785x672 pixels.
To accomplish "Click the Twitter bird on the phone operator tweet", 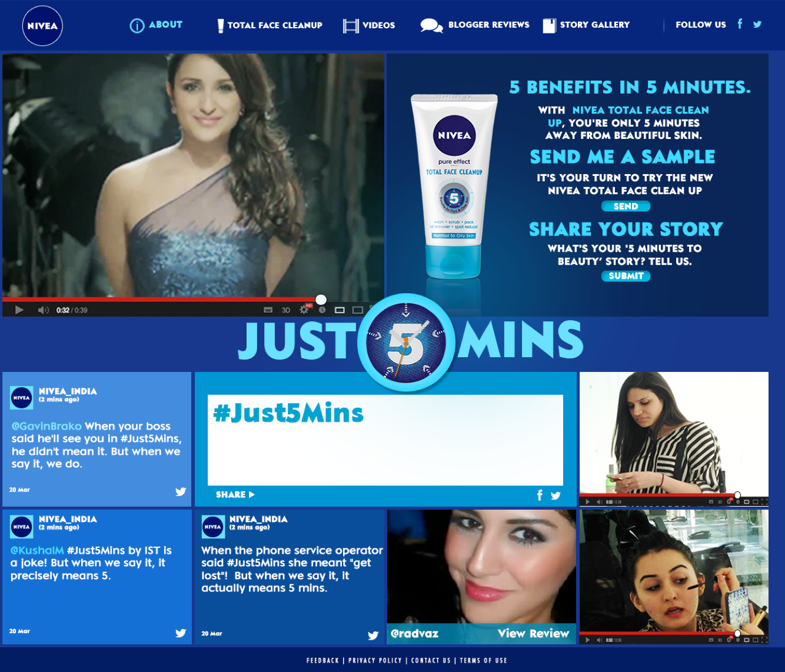I will [373, 635].
